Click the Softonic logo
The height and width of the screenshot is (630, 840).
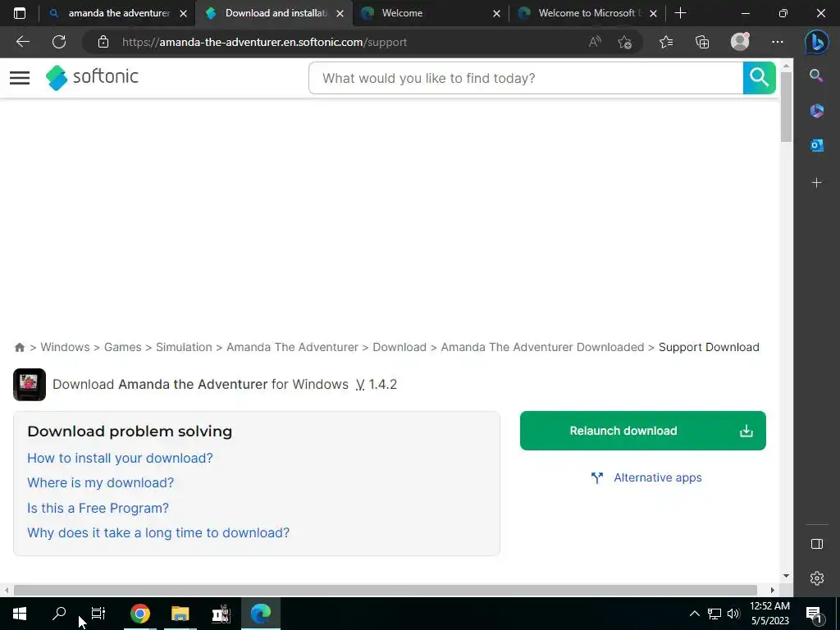point(92,78)
